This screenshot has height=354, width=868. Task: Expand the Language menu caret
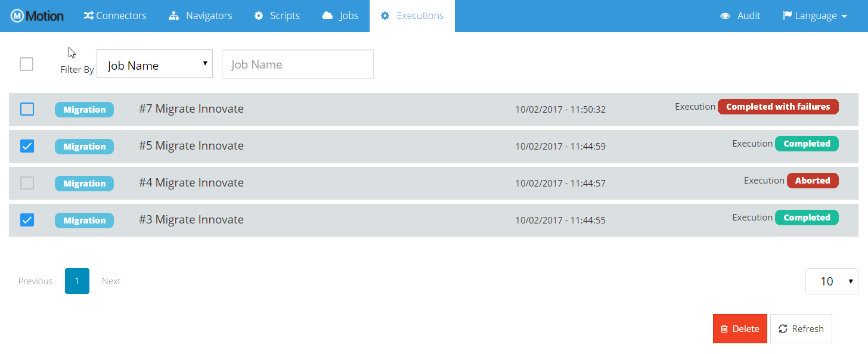coord(844,17)
